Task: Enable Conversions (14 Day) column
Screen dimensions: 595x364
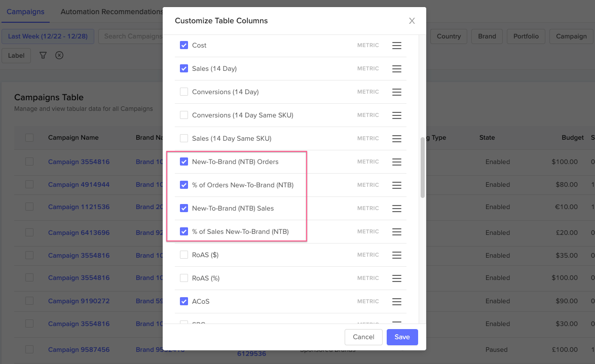Action: (184, 92)
